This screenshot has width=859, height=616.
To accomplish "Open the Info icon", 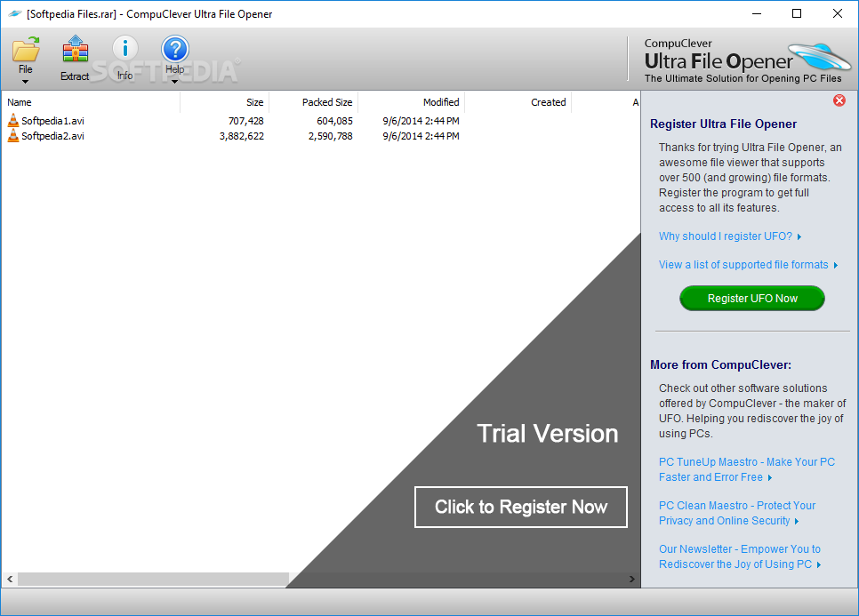I will click(x=124, y=48).
